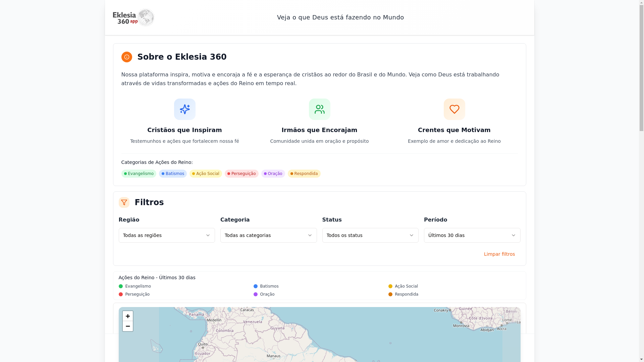This screenshot has height=362, width=644.
Task: Click Medellín label on the map
Action: pyautogui.click(x=214, y=320)
